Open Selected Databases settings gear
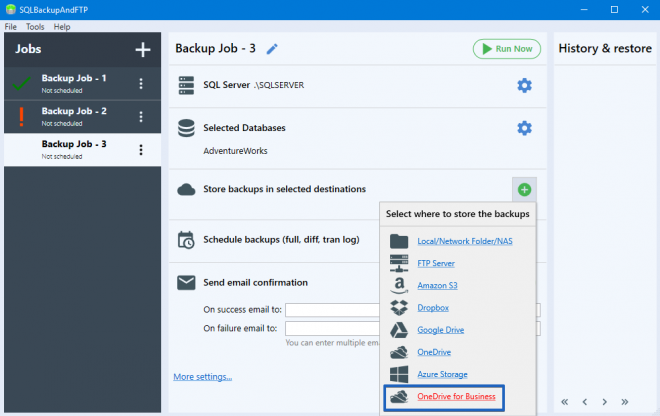The width and height of the screenshot is (660, 416). point(524,128)
